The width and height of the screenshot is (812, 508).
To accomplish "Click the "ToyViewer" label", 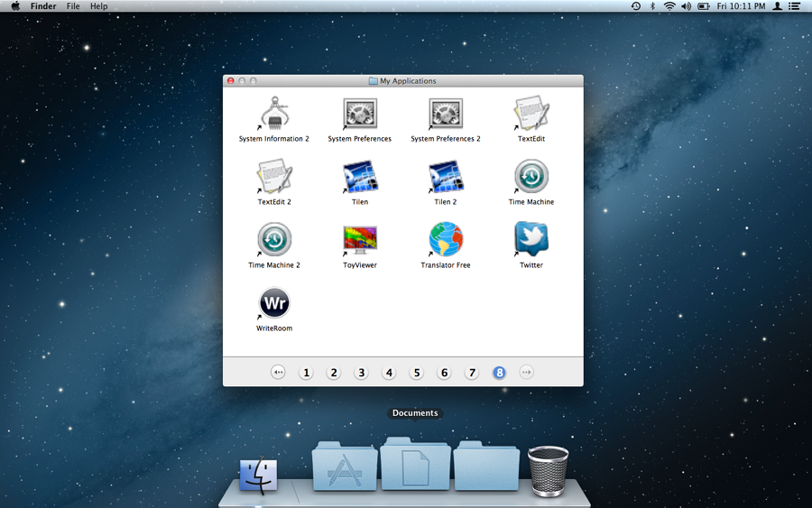I will (x=360, y=265).
